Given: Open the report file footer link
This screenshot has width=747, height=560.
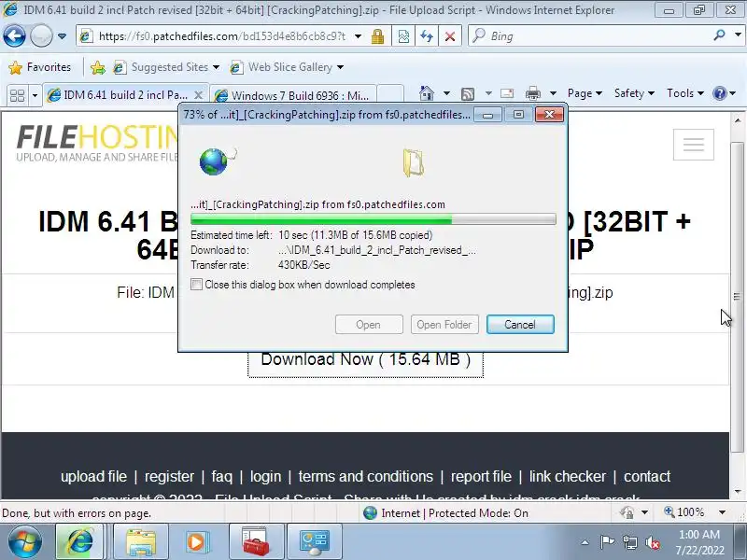Looking at the screenshot, I should [x=481, y=476].
